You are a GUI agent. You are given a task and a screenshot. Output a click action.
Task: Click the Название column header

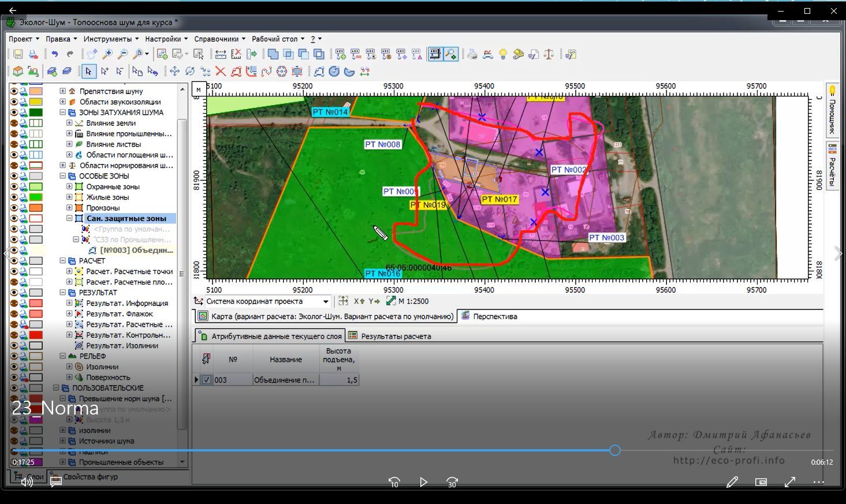286,360
